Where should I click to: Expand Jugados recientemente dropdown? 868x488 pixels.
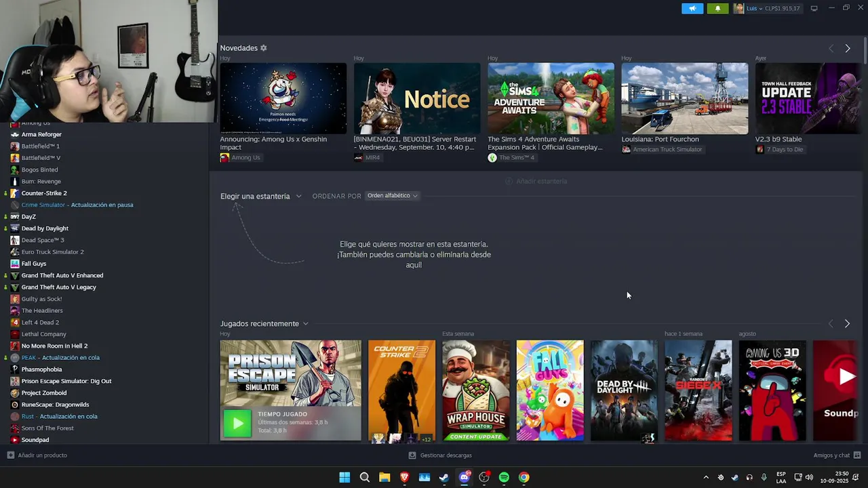coord(264,323)
